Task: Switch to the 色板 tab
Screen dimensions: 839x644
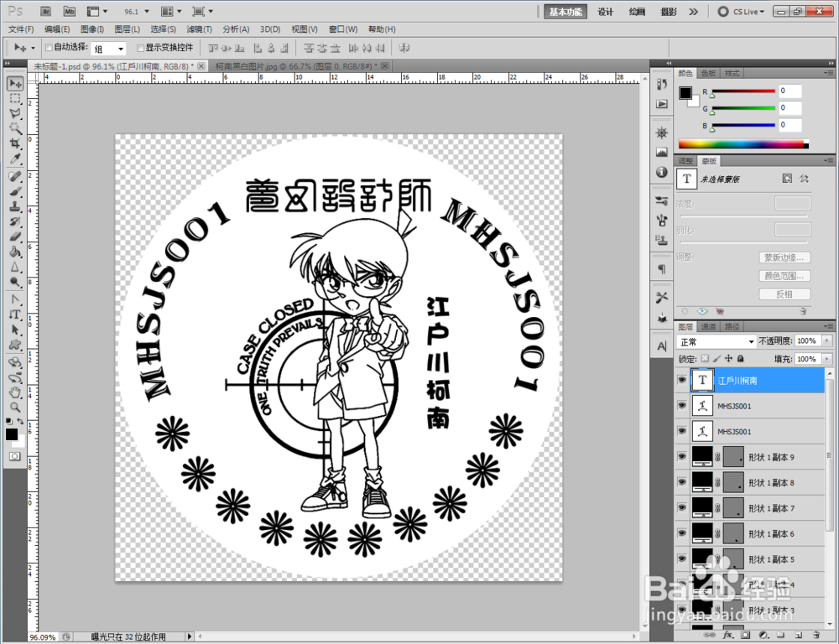Action: click(708, 73)
